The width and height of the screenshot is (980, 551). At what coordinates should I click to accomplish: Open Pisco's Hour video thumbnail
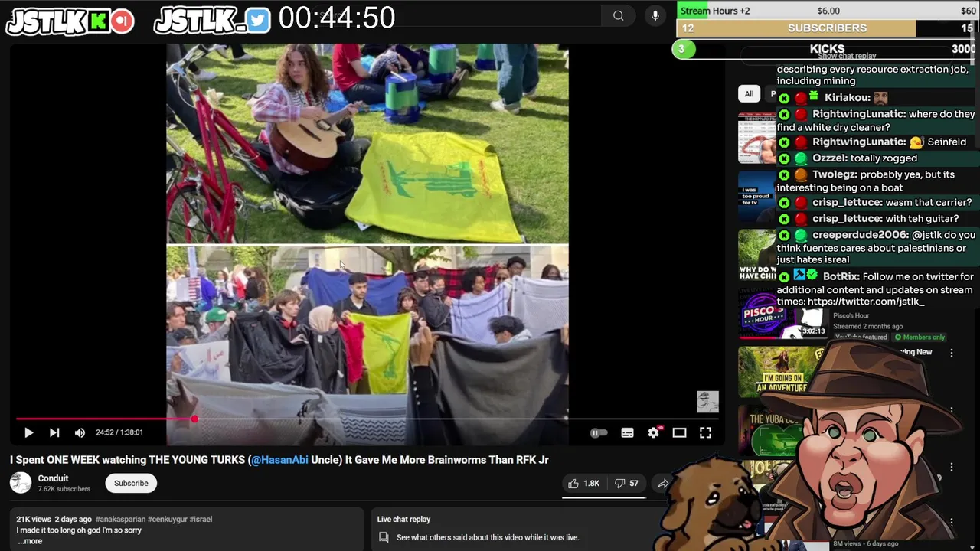pos(783,315)
